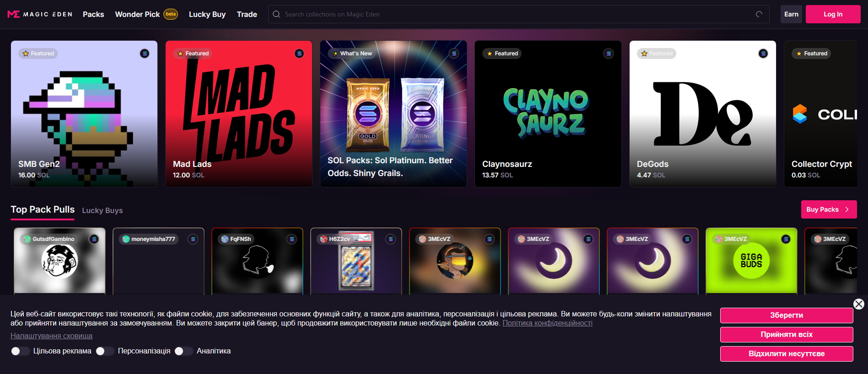
Task: Click the Solana icon on Claynosaurz card
Action: [609, 53]
